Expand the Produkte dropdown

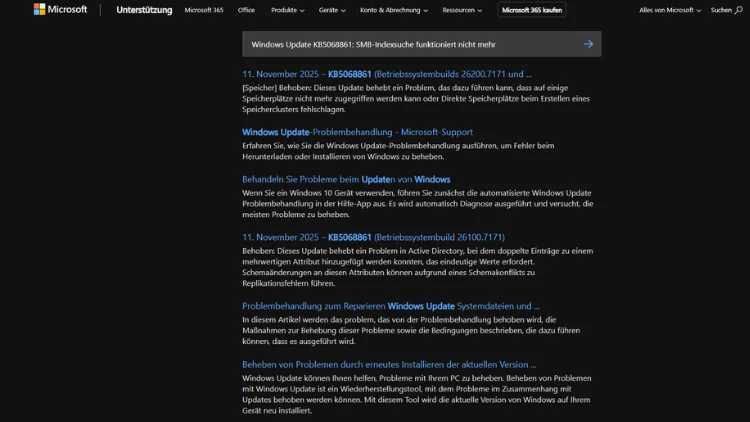[x=287, y=10]
